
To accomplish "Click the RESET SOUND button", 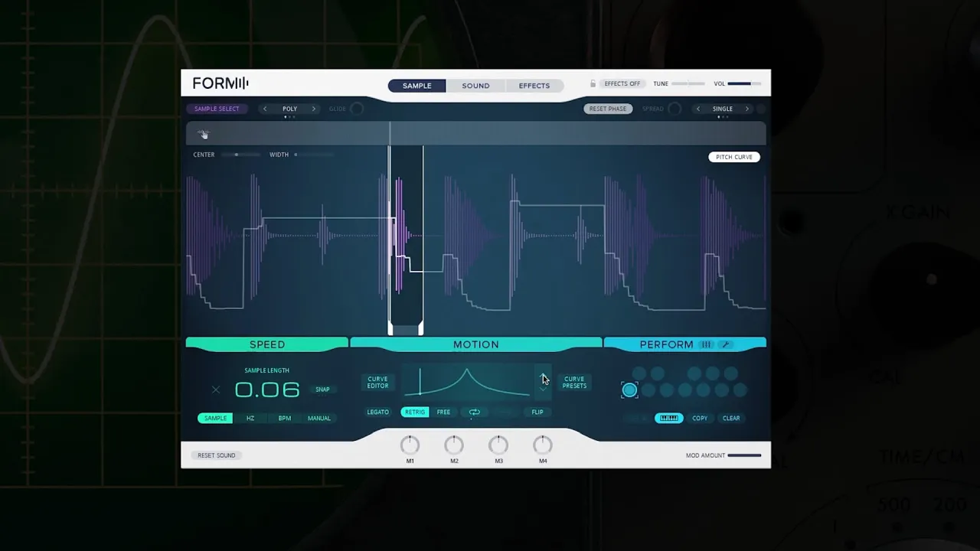I will click(x=217, y=455).
